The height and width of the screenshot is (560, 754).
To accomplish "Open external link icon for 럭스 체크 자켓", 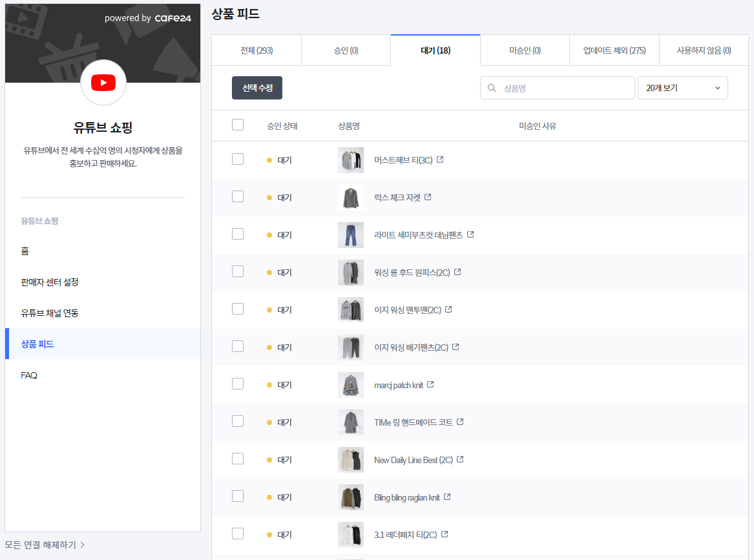I will coord(428,197).
